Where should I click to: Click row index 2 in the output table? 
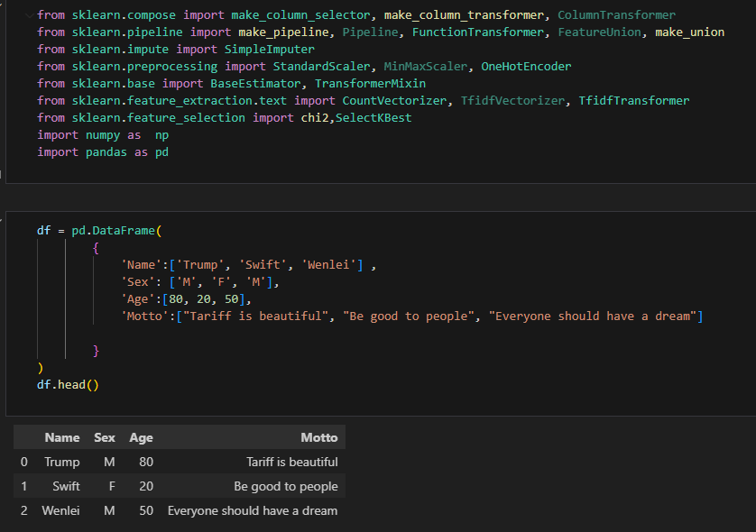click(24, 510)
